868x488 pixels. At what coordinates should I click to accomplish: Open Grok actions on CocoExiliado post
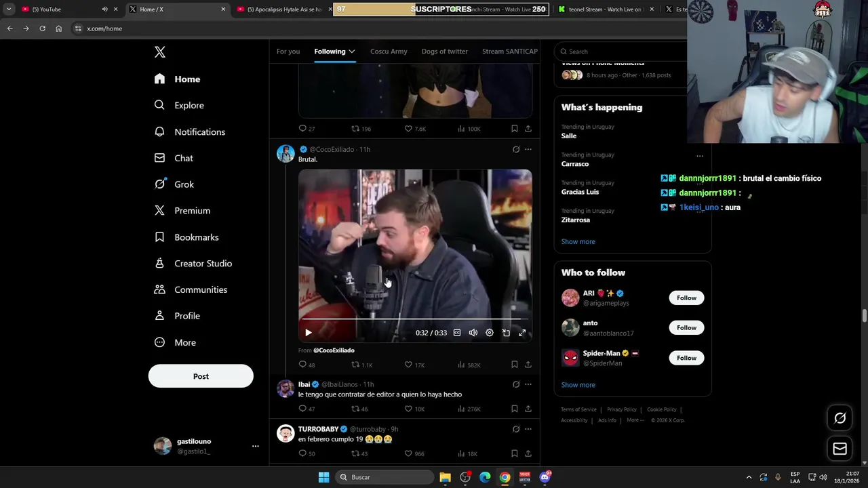point(516,149)
